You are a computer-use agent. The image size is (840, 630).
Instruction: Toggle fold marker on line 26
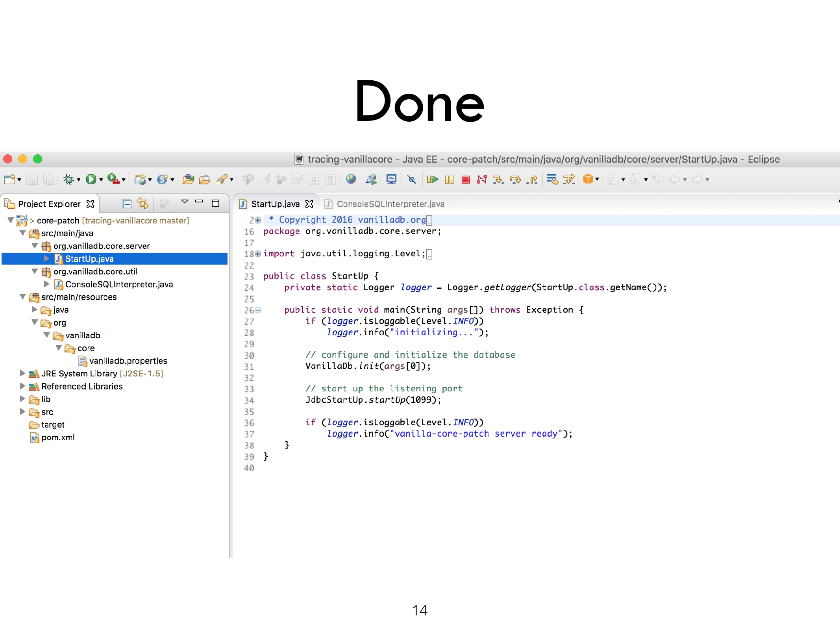(258, 310)
